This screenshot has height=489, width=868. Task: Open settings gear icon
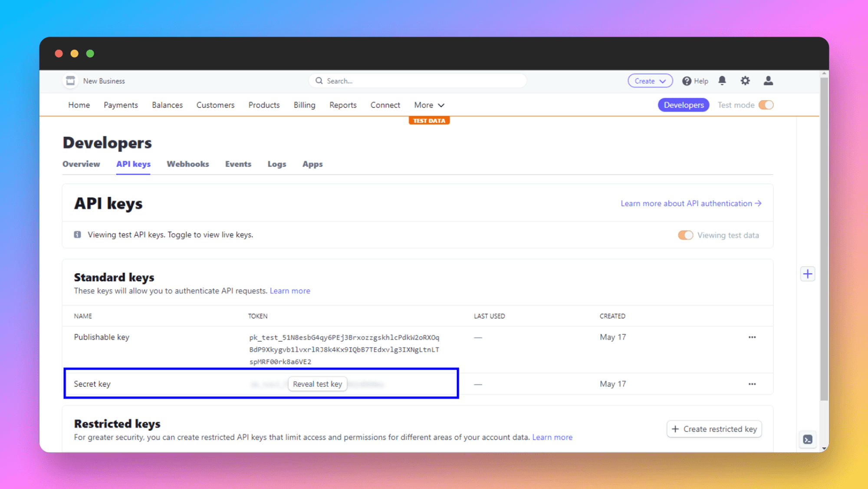coord(745,81)
